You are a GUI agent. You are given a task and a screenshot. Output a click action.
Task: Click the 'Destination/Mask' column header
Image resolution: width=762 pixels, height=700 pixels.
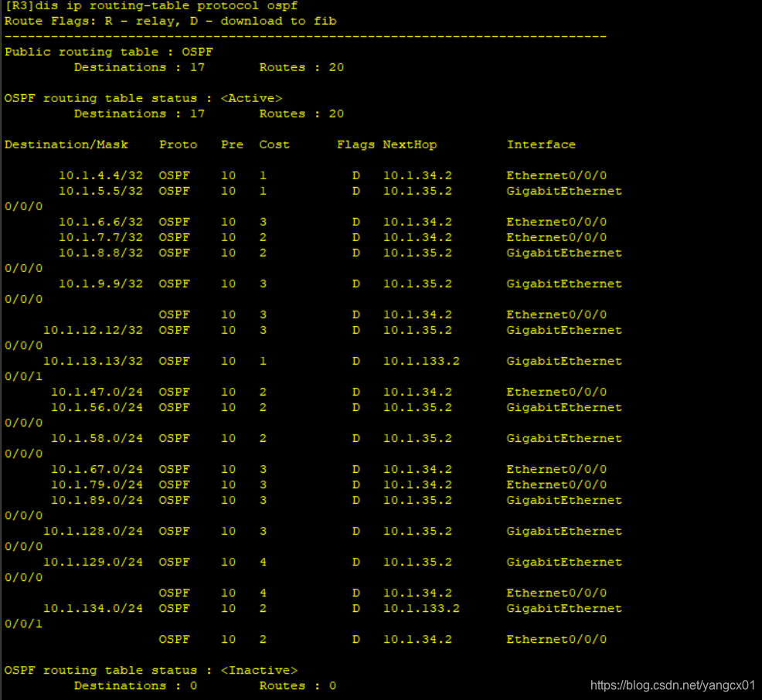[x=66, y=144]
